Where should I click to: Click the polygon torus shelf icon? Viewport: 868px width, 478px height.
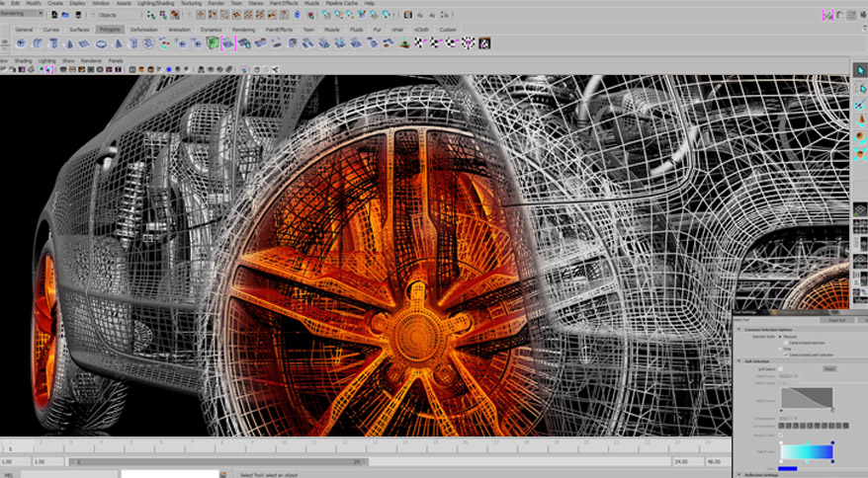pyautogui.click(x=101, y=43)
